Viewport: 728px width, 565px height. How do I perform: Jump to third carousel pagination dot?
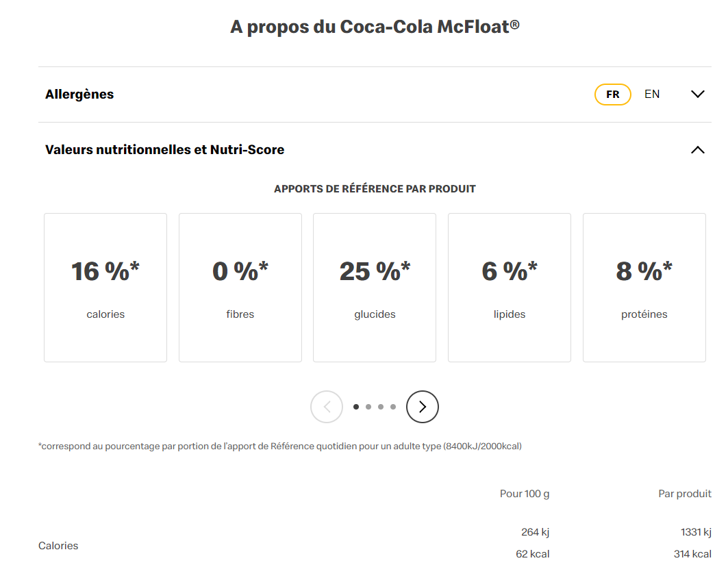click(381, 407)
